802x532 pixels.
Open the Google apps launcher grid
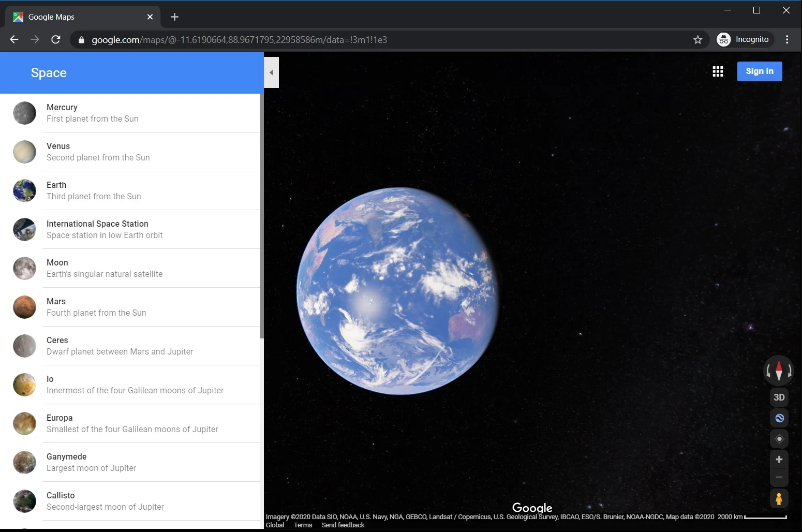point(718,71)
